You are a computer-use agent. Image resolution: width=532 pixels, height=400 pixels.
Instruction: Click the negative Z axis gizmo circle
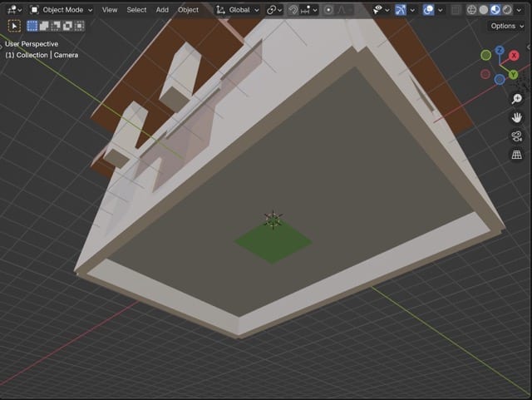500,80
